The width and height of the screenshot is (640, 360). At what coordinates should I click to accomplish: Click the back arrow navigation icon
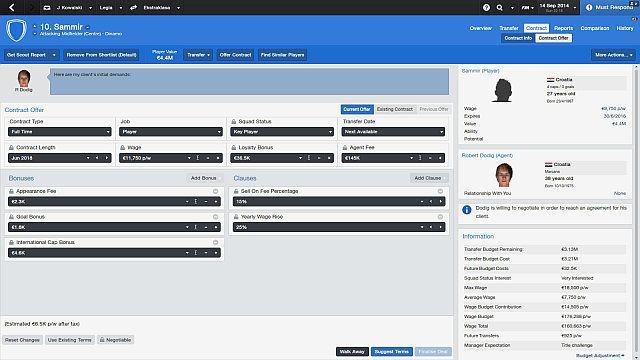tap(12, 7)
